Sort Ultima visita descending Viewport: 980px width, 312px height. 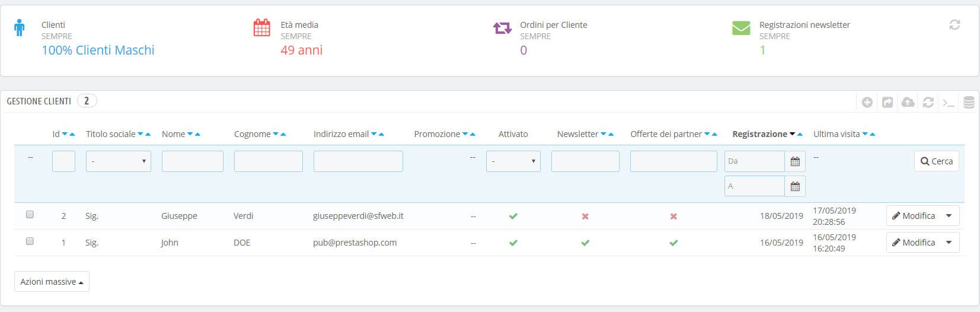tap(866, 134)
